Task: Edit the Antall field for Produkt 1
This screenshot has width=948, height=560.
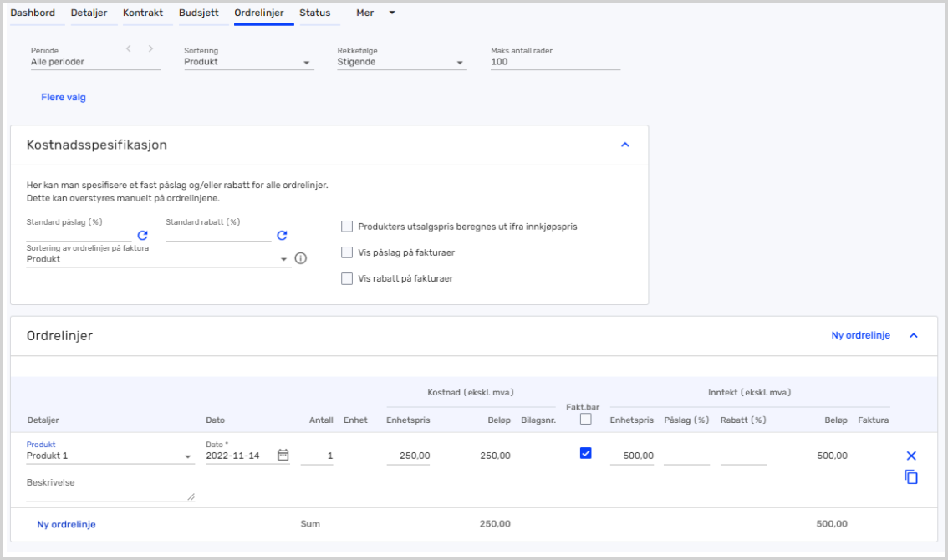Action: [x=317, y=456]
